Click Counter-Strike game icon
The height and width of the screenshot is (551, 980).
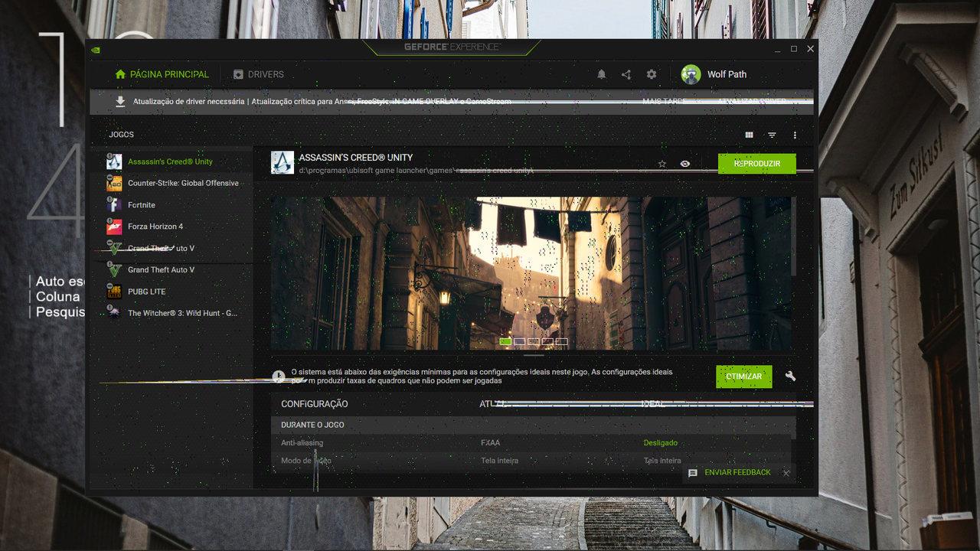coord(114,183)
